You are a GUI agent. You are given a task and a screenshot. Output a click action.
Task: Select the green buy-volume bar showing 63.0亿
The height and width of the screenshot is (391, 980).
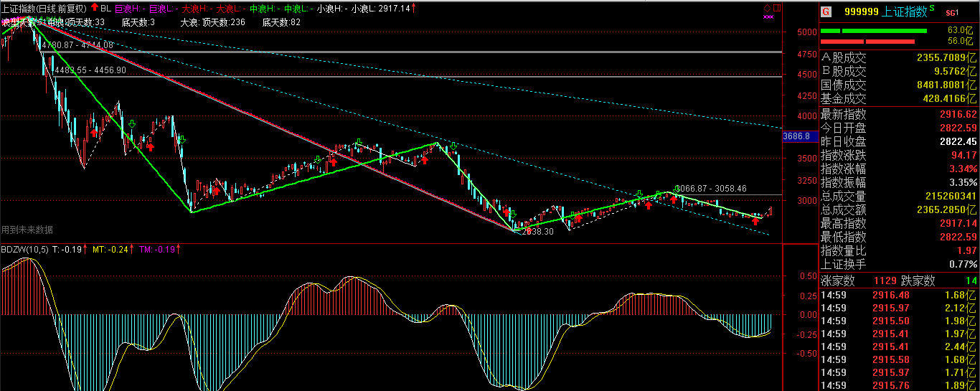coord(873,31)
